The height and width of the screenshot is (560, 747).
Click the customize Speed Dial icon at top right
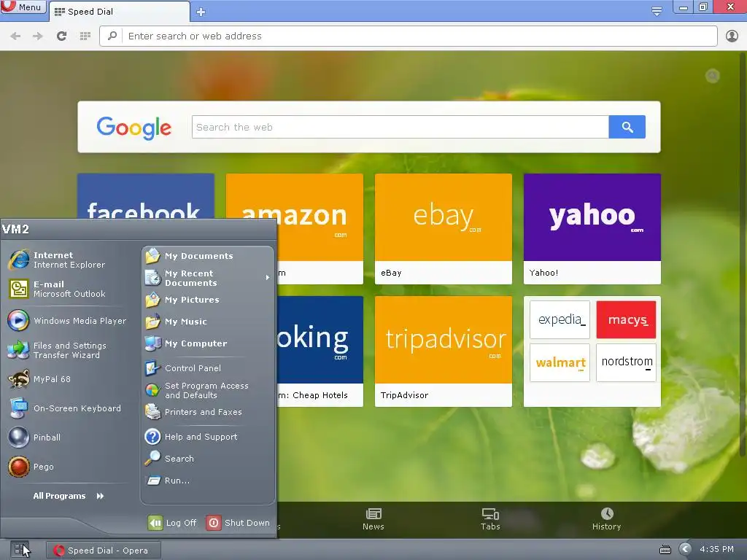712,76
